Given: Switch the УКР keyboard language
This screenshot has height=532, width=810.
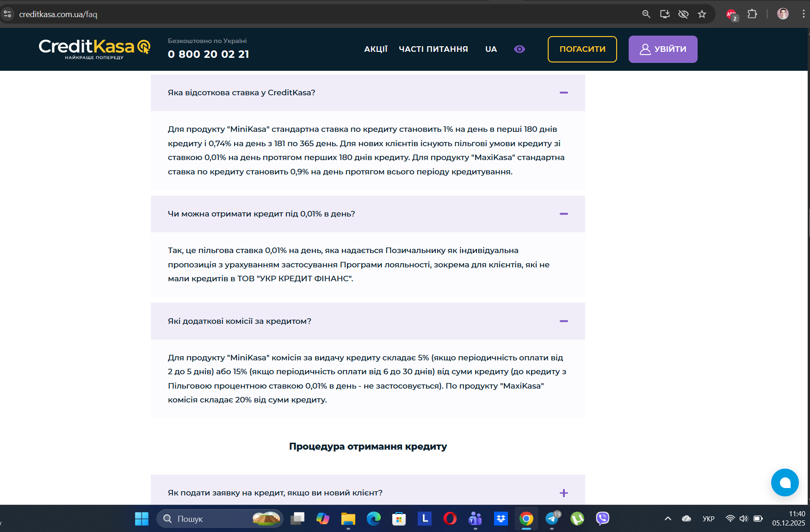Looking at the screenshot, I should 708,519.
